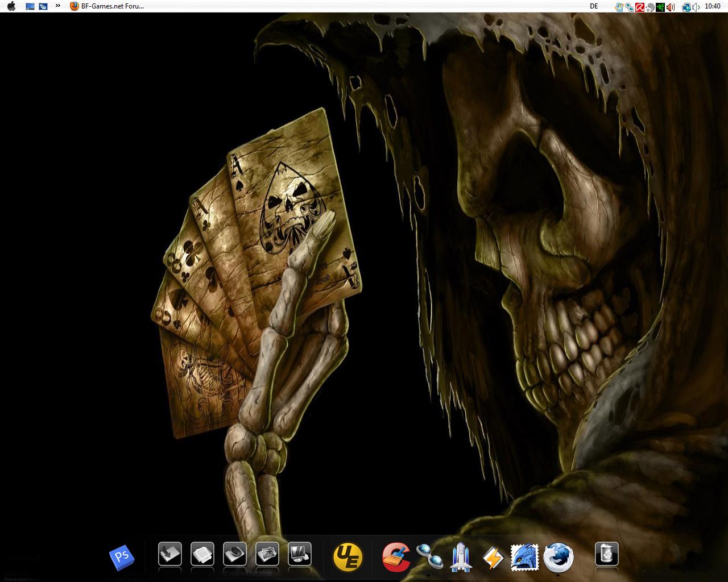
Task: Click the gray moon-shaped tray icon
Action: pyautogui.click(x=650, y=7)
